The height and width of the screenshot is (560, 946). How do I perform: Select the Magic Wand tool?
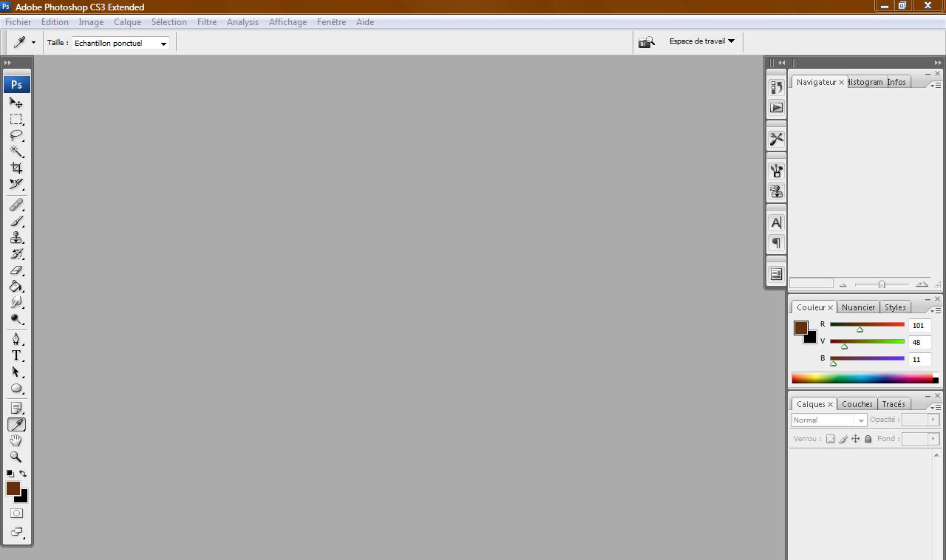point(16,151)
